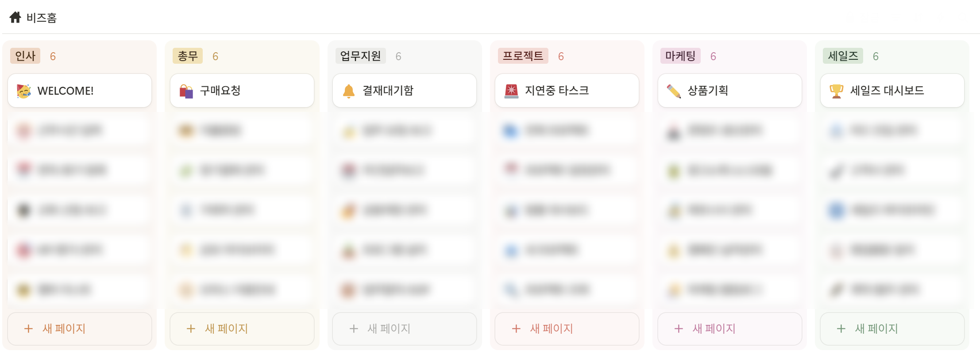Click the siren icon on 지연중 타스크

coord(511,91)
